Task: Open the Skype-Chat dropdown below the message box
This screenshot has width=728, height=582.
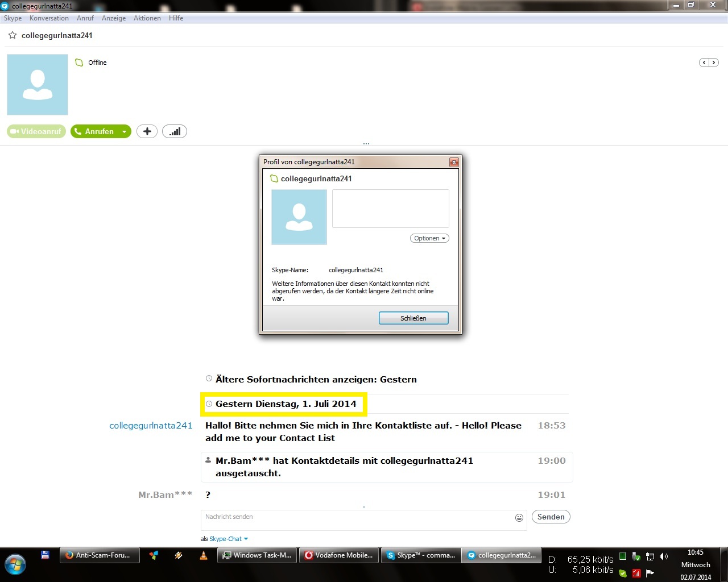Action: click(x=229, y=539)
